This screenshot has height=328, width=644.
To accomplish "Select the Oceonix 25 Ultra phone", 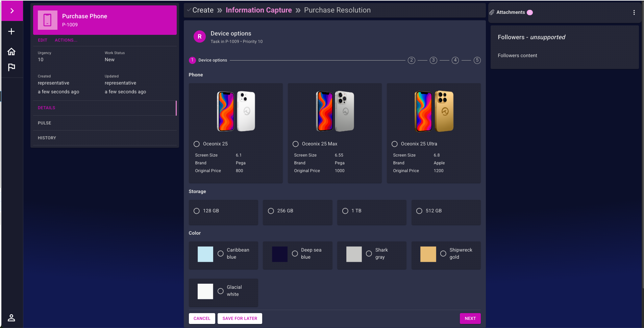I will point(395,144).
